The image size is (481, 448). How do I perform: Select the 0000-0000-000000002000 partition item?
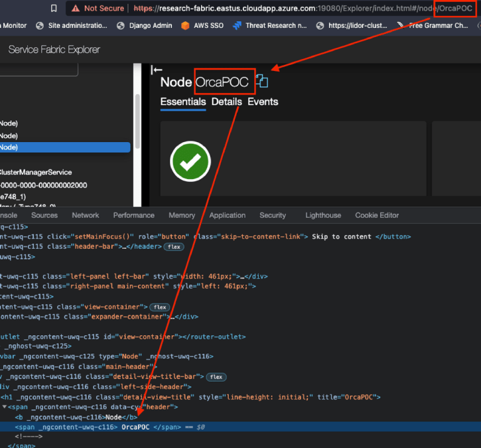[x=44, y=185]
